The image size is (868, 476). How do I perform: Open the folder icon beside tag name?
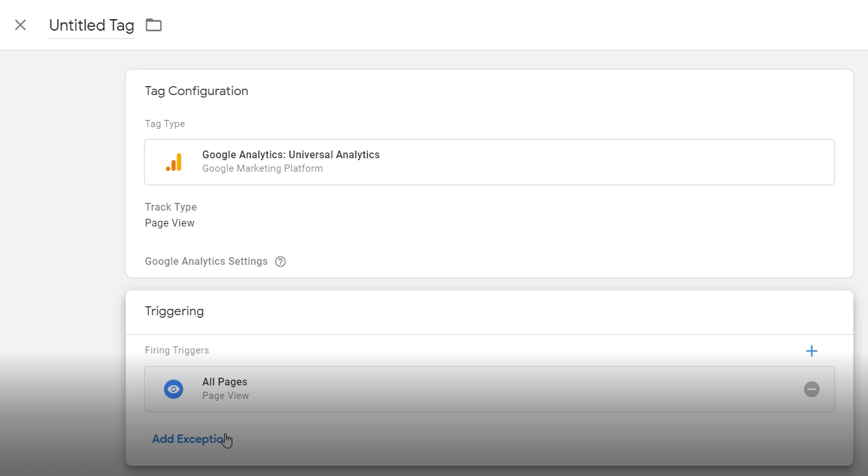(x=154, y=25)
